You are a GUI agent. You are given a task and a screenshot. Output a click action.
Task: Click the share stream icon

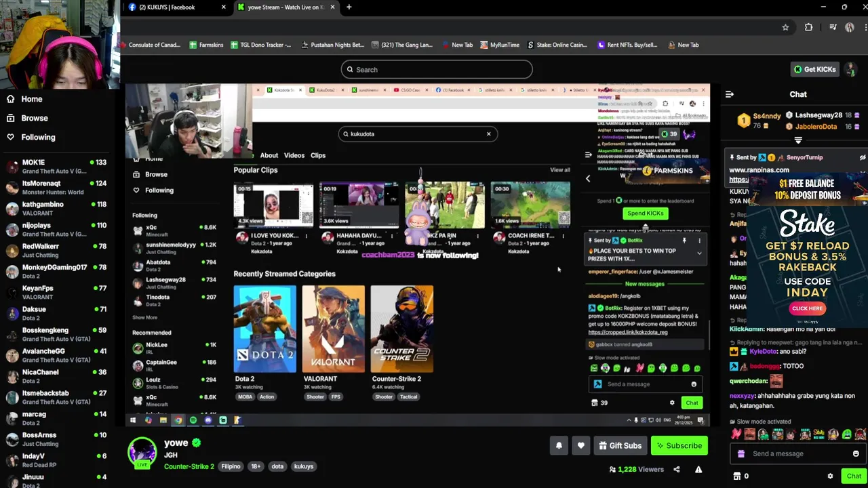tap(676, 469)
